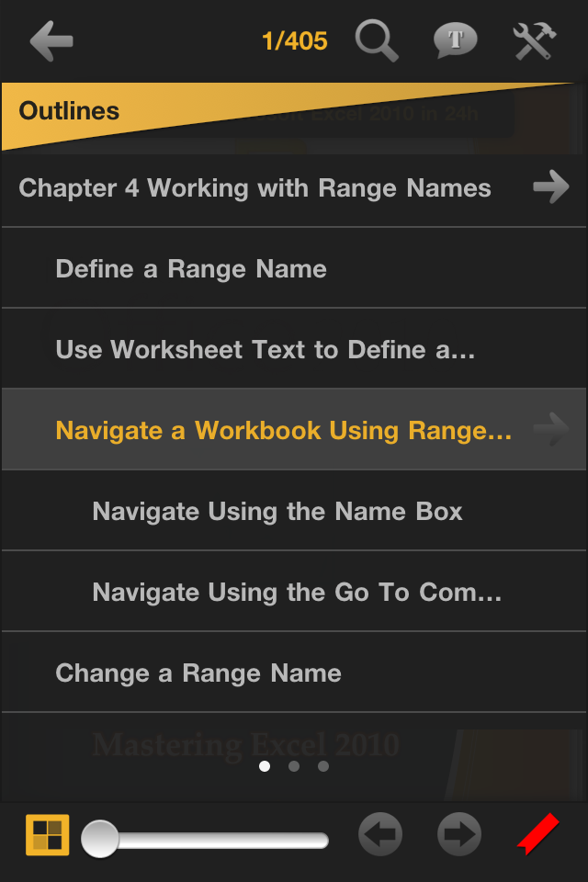Screen dimensions: 588x882
Task: Expand the Navigate a Workbook Using Range arrow
Action: click(551, 430)
